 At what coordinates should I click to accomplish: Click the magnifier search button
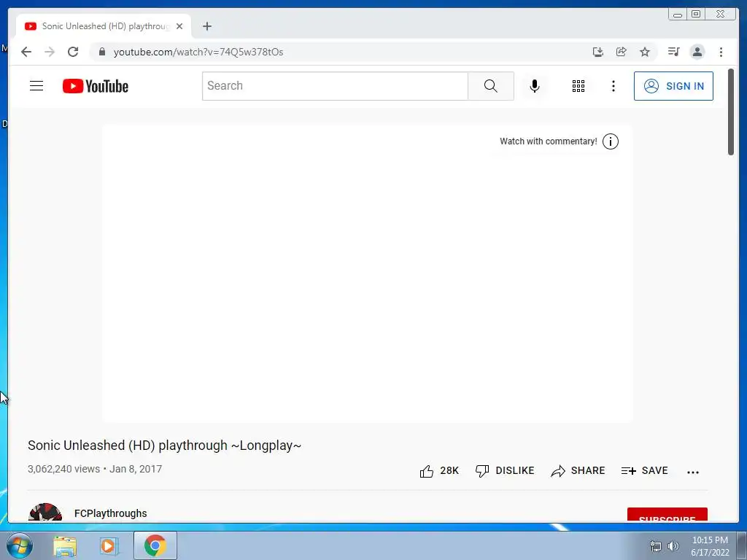(x=491, y=86)
